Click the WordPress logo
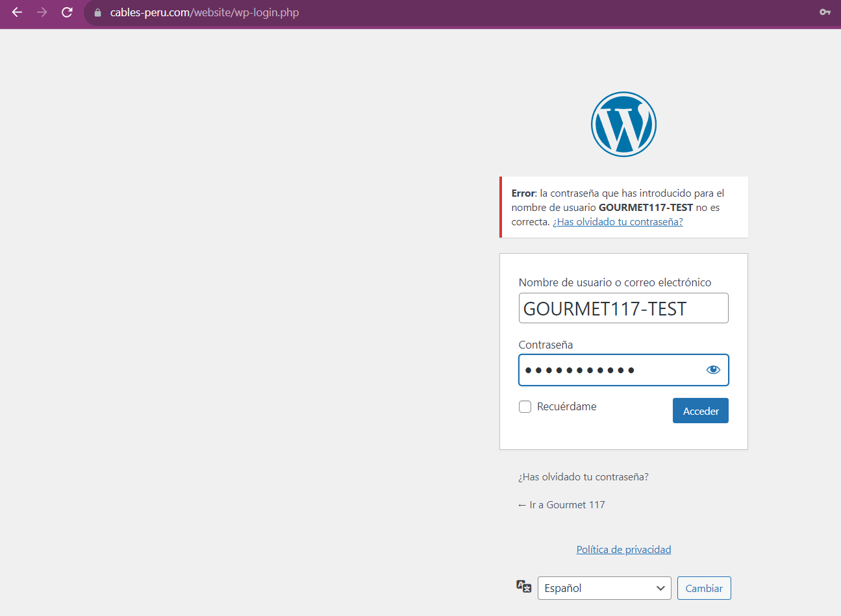 pos(623,124)
